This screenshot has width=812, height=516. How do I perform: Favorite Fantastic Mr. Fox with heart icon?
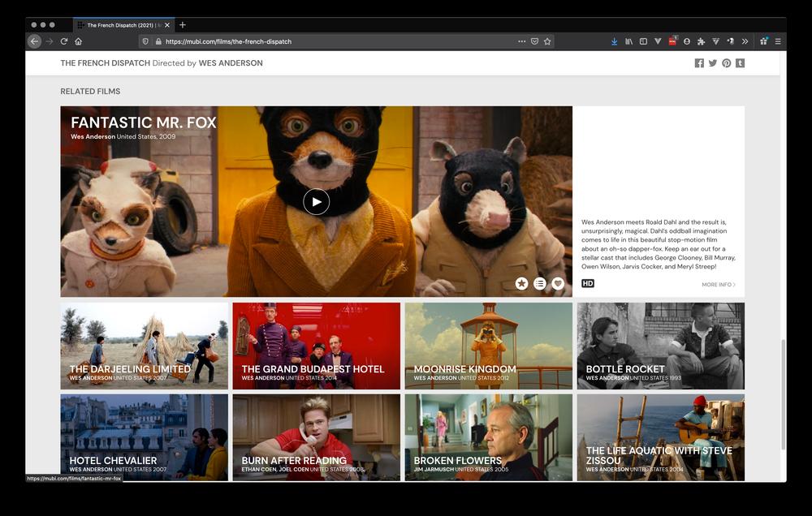click(x=558, y=283)
